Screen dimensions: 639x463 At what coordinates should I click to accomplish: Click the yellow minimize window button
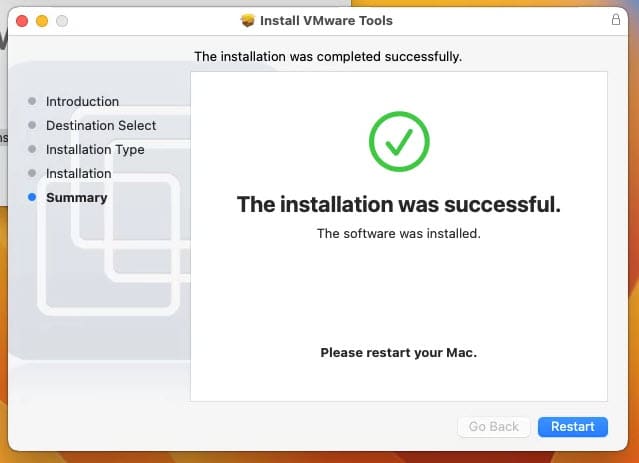pyautogui.click(x=42, y=21)
